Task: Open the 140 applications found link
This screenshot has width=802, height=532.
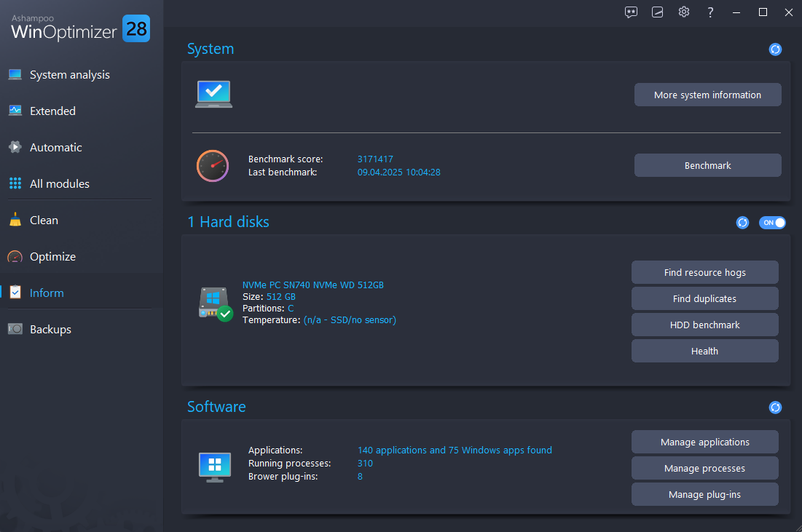Action: (455, 450)
